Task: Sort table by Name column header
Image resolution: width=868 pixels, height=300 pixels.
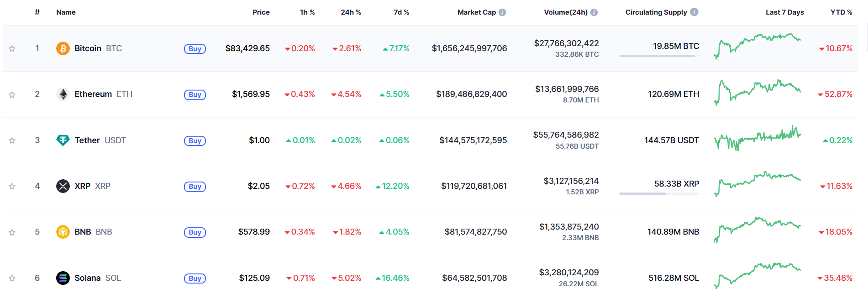Action: tap(66, 12)
